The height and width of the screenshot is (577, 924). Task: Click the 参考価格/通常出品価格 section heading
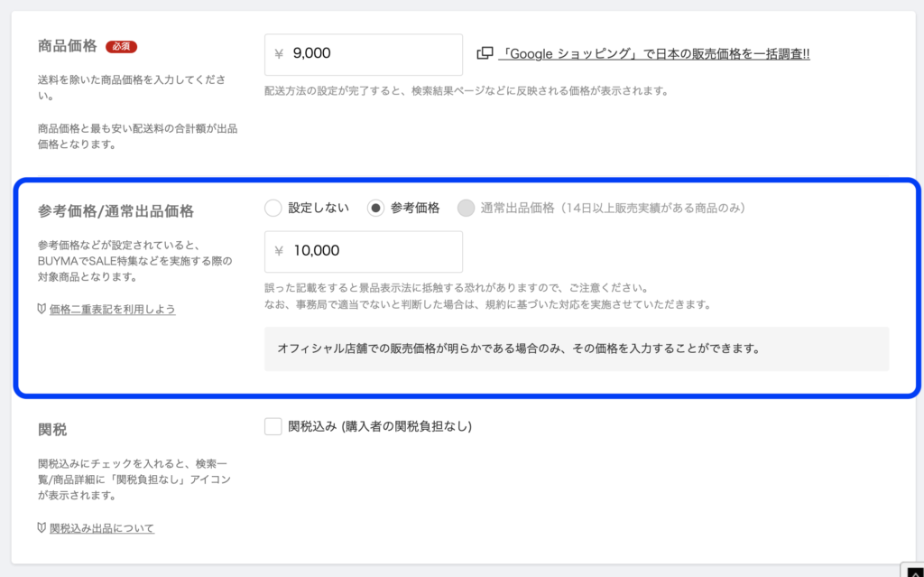(x=116, y=211)
